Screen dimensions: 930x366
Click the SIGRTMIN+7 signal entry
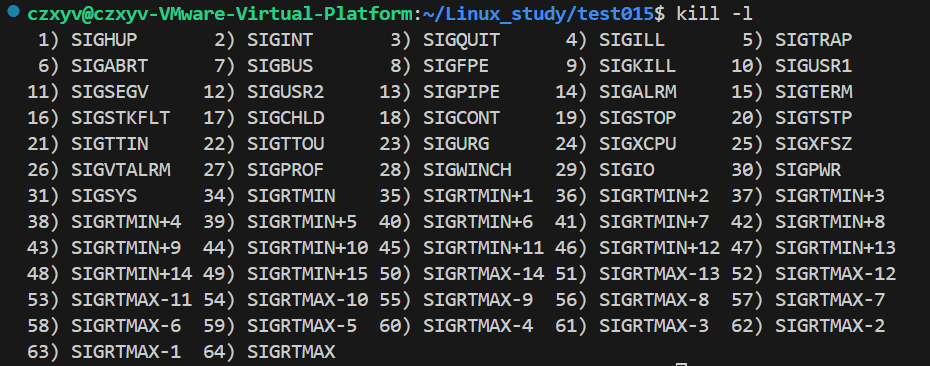[x=654, y=222]
